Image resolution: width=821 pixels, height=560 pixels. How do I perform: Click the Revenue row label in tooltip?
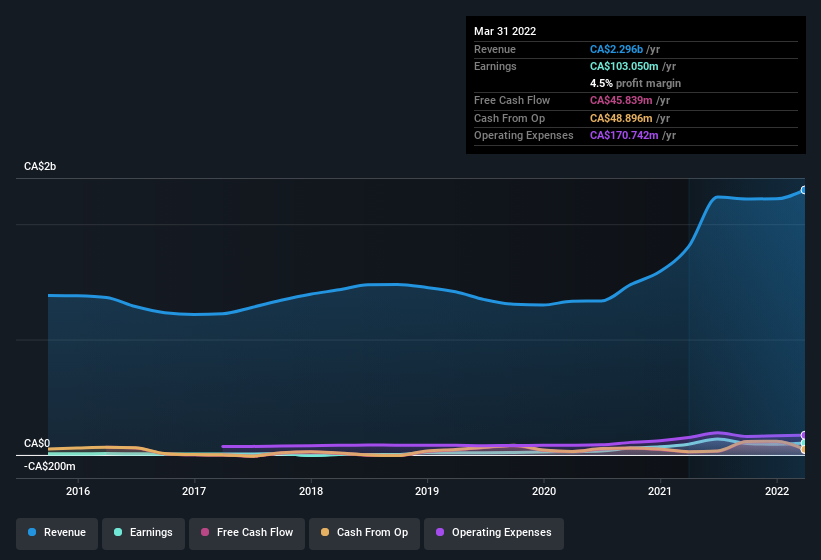(495, 49)
